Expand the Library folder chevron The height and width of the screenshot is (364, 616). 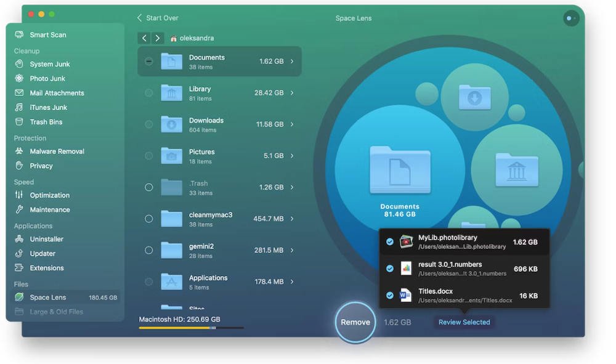click(292, 92)
